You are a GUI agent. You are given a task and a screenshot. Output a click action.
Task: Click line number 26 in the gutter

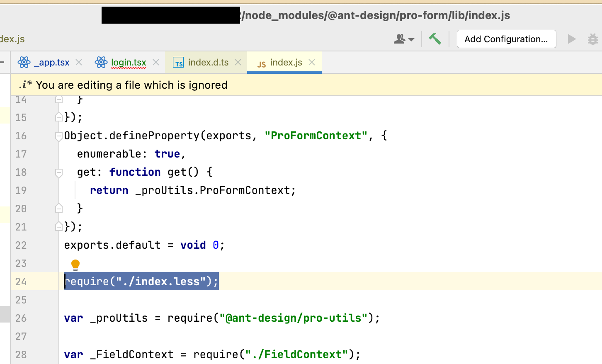tap(21, 318)
